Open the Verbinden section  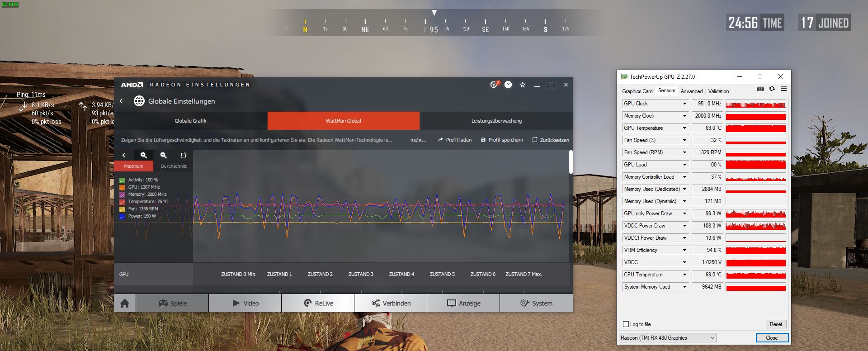tap(391, 303)
